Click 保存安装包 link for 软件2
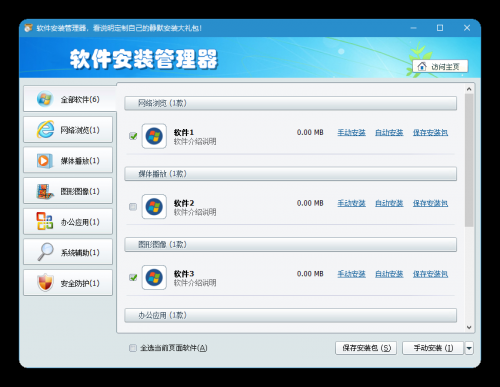 (x=430, y=203)
